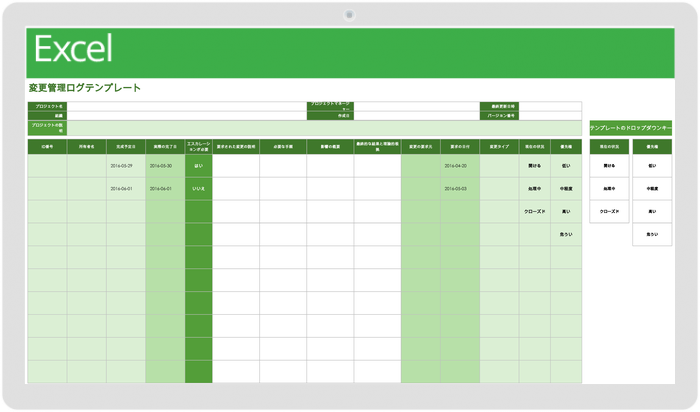Click the Excel logo text in banner

click(73, 49)
